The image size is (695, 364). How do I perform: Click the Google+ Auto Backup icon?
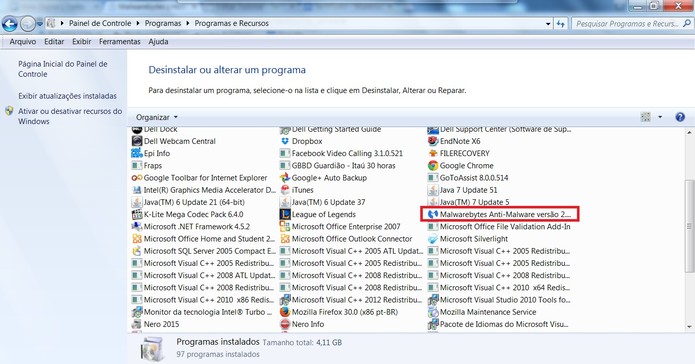point(285,177)
